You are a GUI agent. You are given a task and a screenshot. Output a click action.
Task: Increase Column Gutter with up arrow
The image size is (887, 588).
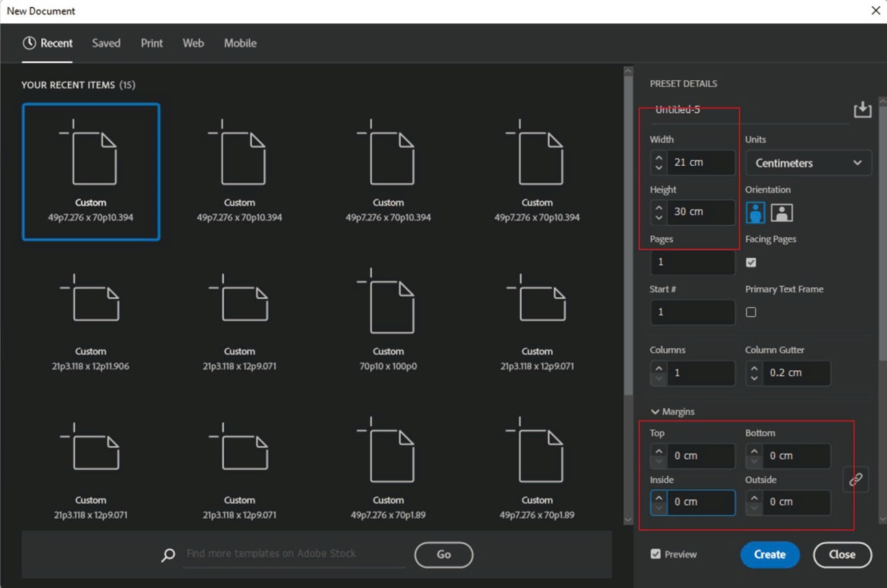[x=754, y=368]
